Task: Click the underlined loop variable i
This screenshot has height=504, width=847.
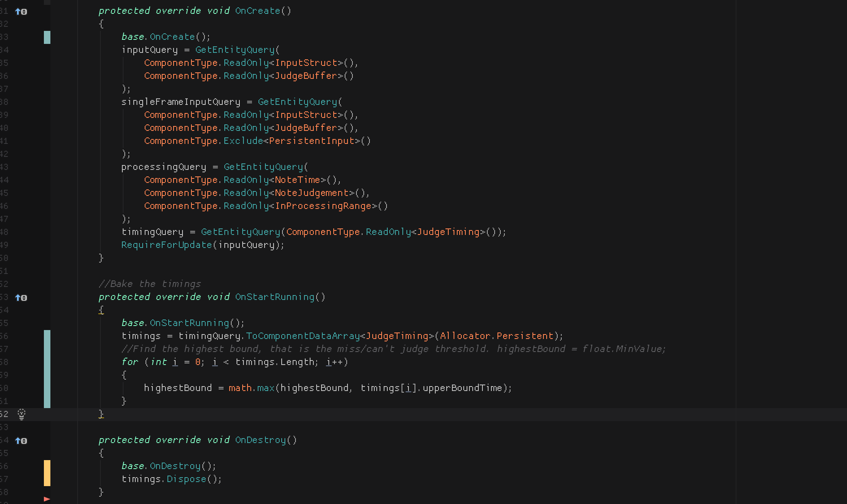Action: [175, 362]
